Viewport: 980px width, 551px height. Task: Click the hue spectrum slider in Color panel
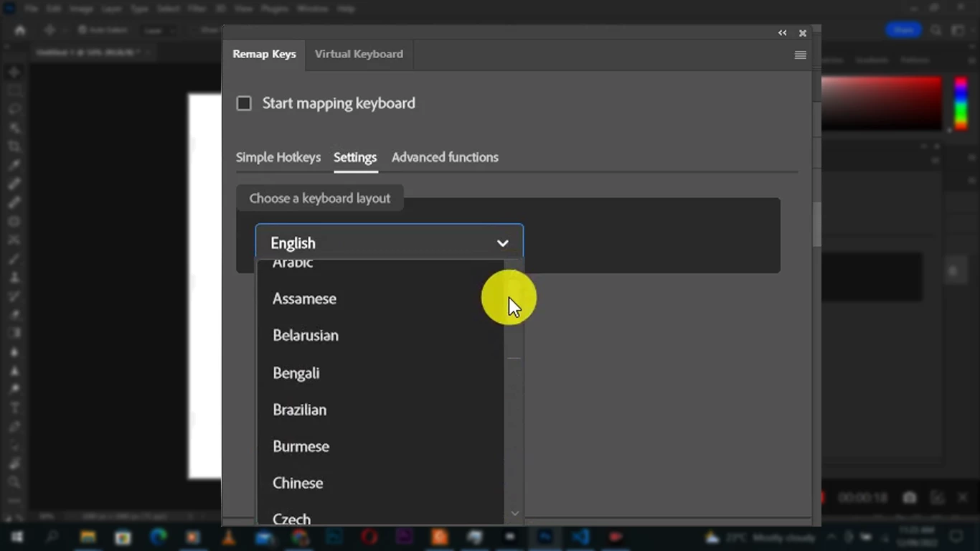961,103
